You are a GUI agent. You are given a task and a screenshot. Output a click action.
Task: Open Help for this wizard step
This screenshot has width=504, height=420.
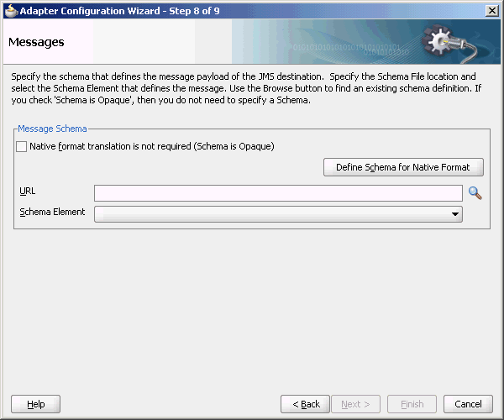pos(35,404)
